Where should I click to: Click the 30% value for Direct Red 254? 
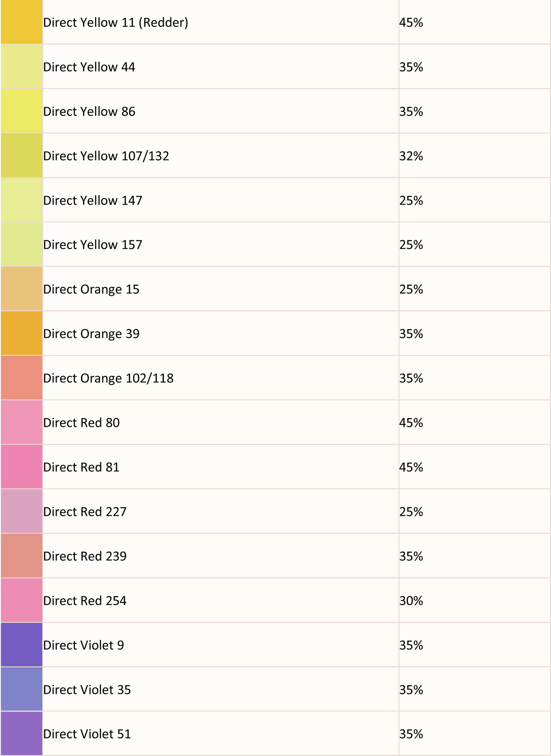pyautogui.click(x=411, y=601)
